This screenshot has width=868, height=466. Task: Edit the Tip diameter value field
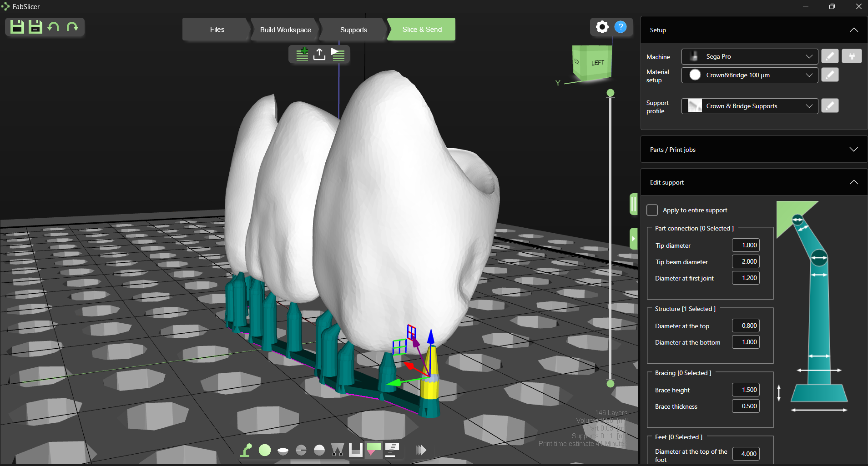pyautogui.click(x=746, y=245)
